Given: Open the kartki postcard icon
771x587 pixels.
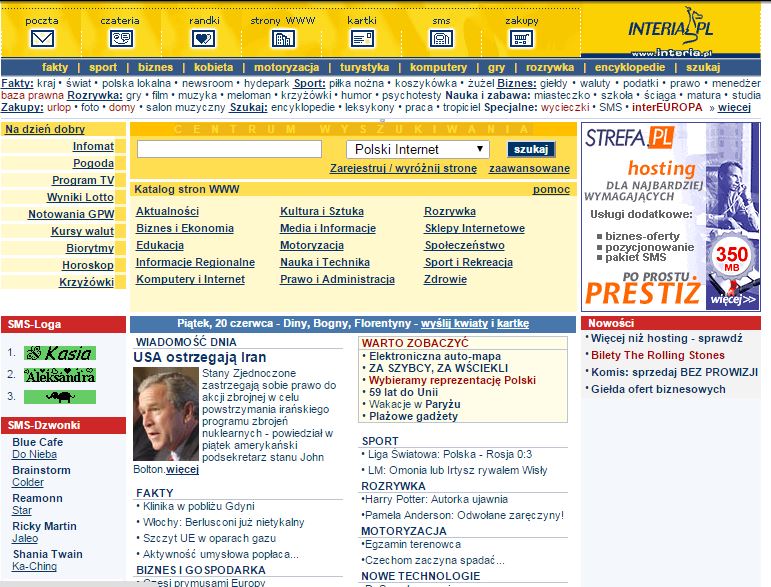Looking at the screenshot, I should click(x=362, y=39).
